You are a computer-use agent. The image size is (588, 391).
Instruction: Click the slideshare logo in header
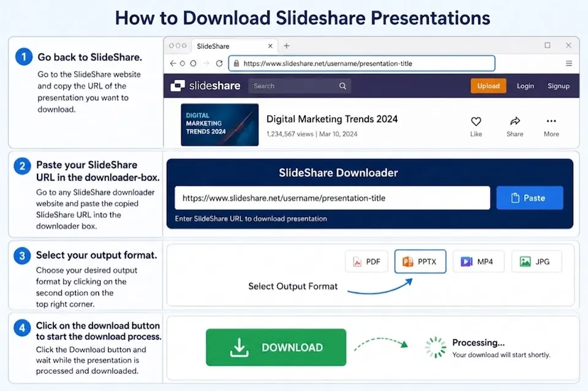click(x=206, y=86)
